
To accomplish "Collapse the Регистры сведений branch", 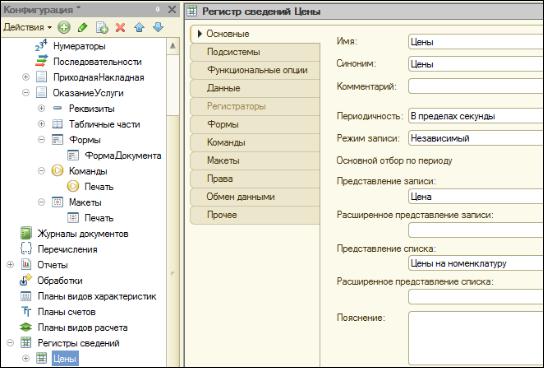I will tap(10, 343).
